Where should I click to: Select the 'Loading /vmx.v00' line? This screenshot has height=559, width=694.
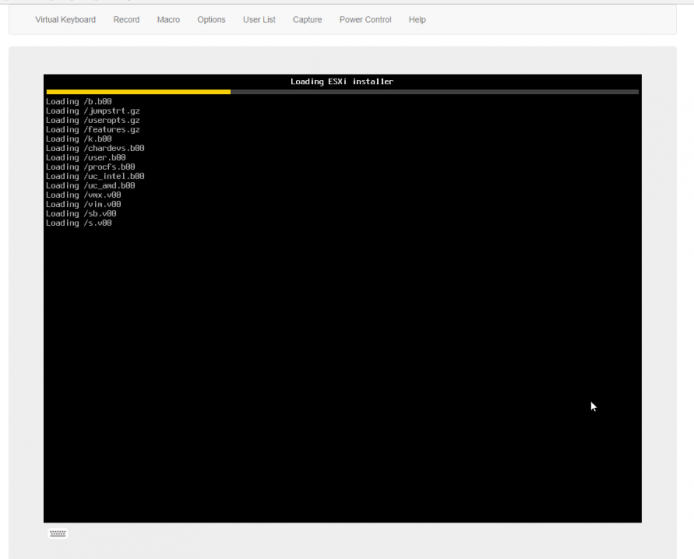(x=84, y=195)
